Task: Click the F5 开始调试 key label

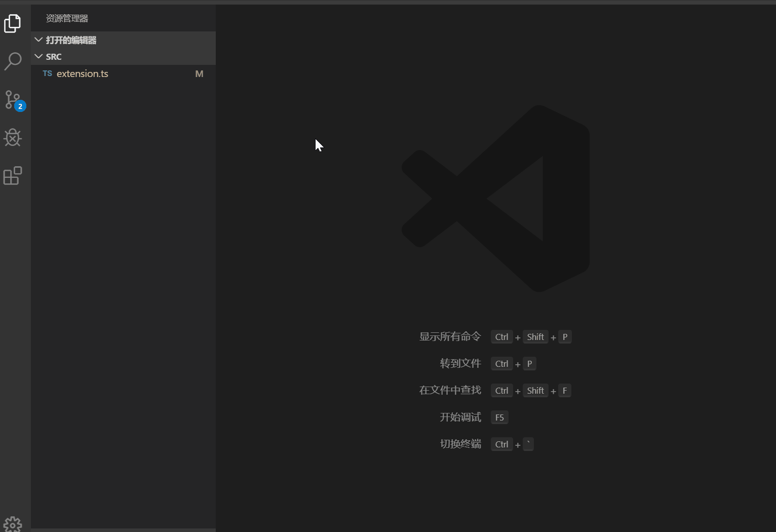Action: click(499, 417)
